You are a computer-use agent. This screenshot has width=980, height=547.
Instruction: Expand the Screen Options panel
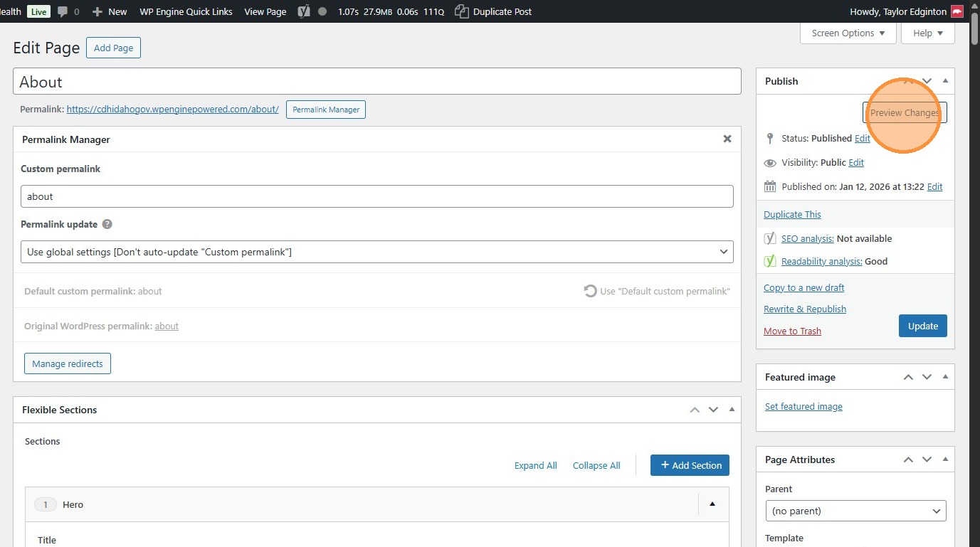click(848, 33)
